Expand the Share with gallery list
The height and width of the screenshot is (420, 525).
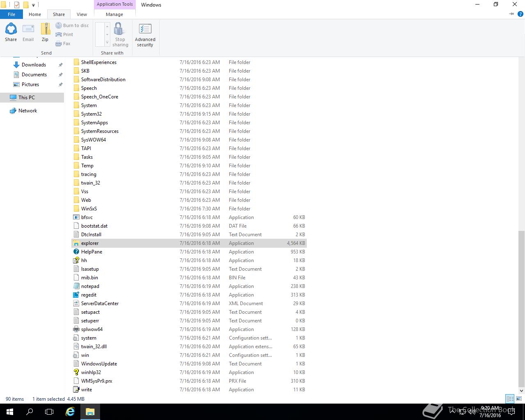[107, 43]
